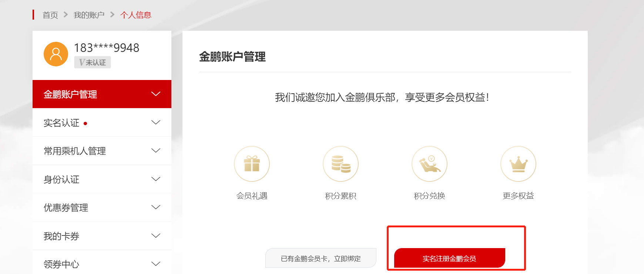Click the orange user avatar icon
The image size is (644, 274).
(x=56, y=54)
